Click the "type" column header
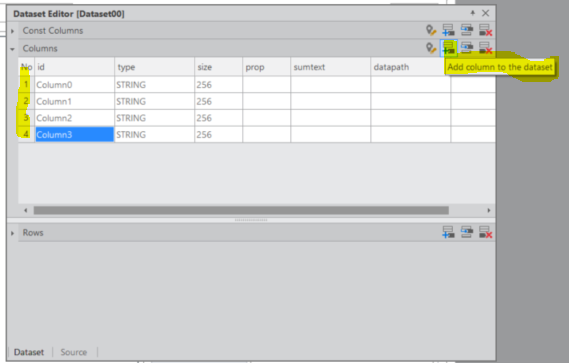Image resolution: width=569 pixels, height=363 pixels. [x=155, y=67]
